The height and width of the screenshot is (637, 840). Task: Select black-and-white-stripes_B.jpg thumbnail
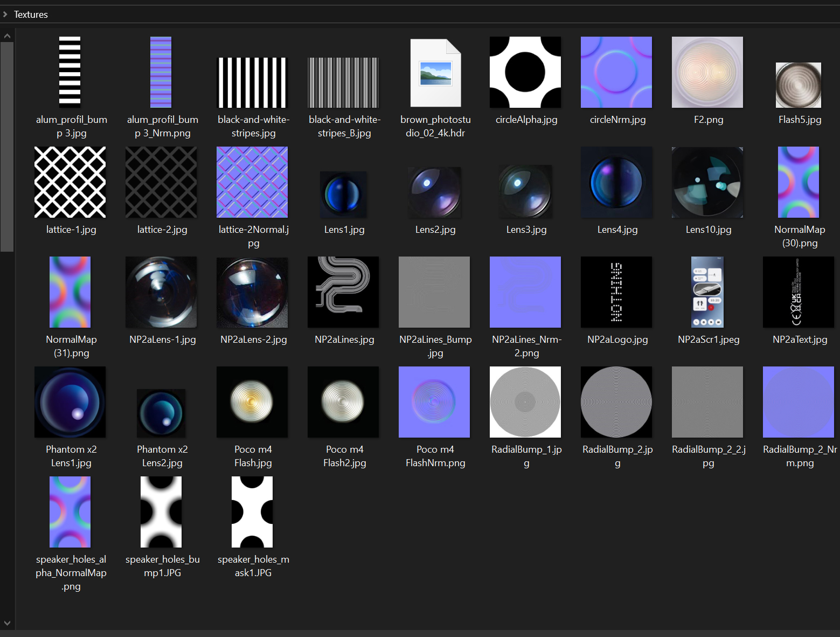(343, 82)
